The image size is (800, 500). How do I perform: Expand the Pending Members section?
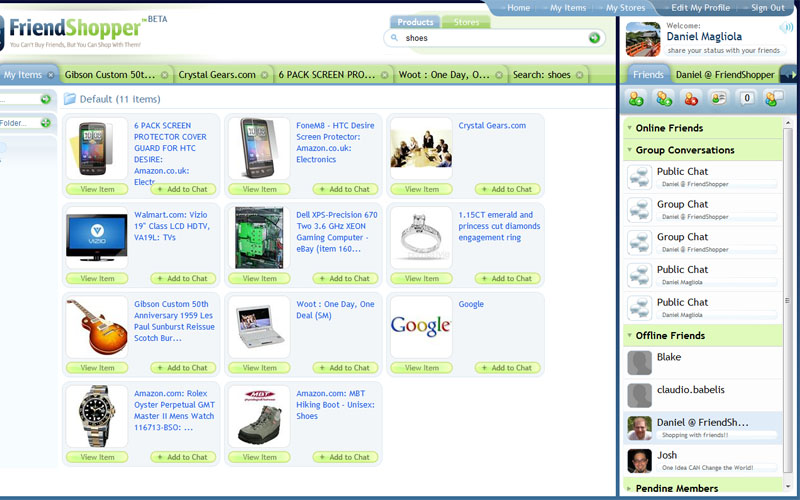coord(630,488)
